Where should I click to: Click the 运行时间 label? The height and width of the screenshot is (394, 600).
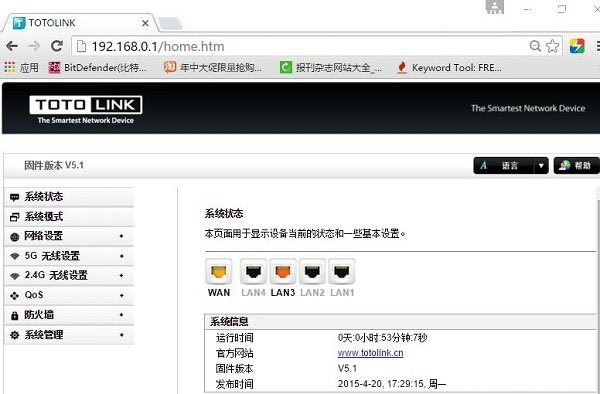point(235,338)
